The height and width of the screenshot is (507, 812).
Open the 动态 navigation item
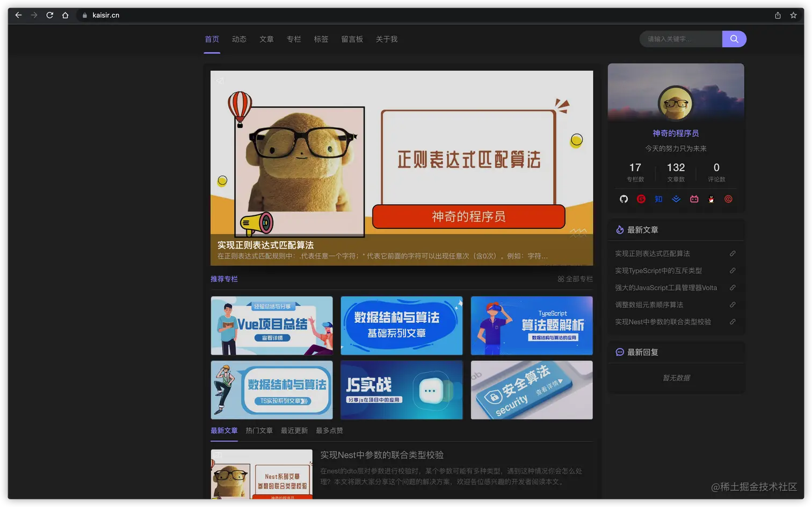pos(239,39)
